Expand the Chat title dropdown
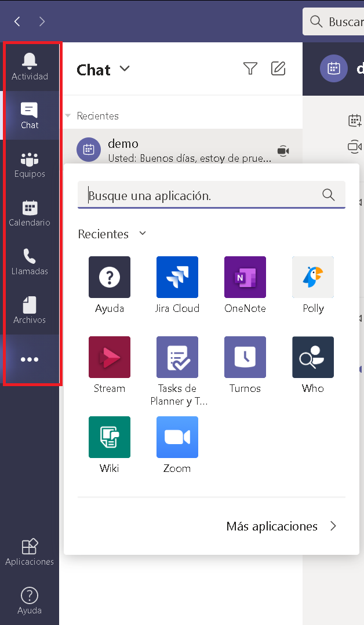This screenshot has height=625, width=364. (x=125, y=68)
